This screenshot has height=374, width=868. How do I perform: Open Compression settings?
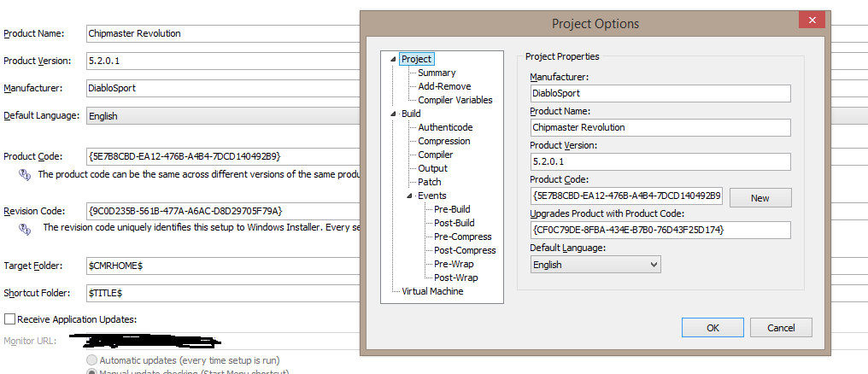coord(444,141)
